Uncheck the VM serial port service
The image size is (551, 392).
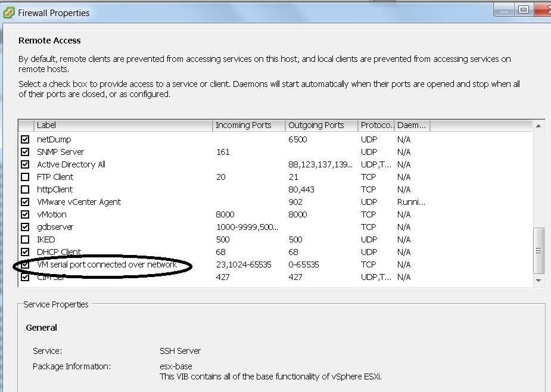point(25,265)
